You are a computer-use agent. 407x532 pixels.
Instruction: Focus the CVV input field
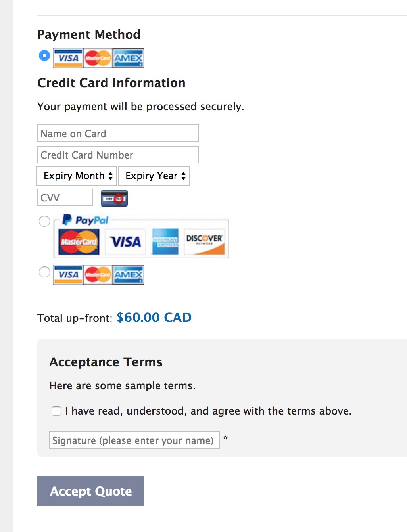click(65, 197)
